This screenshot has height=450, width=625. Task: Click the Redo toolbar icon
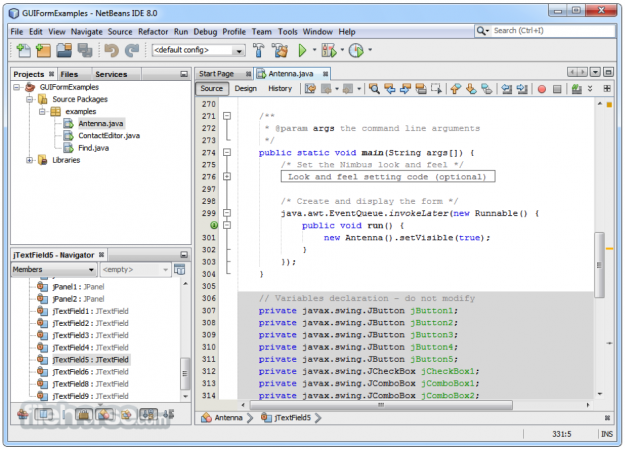(132, 50)
